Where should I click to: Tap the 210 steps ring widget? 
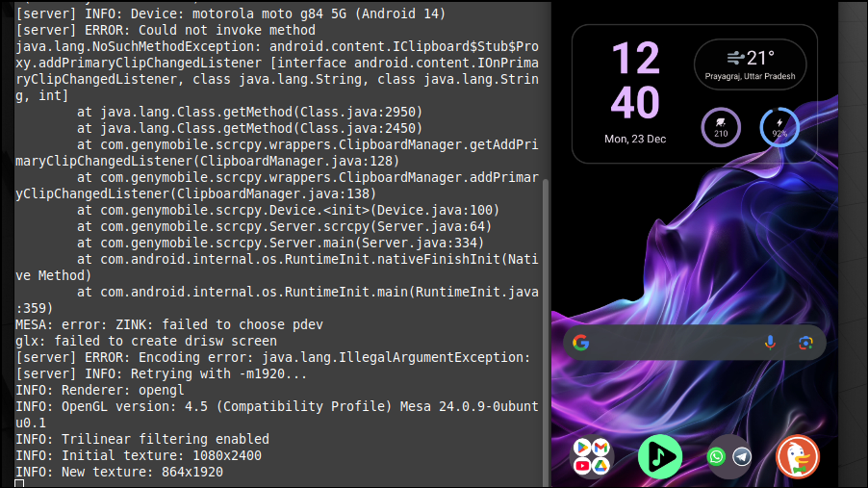[721, 127]
